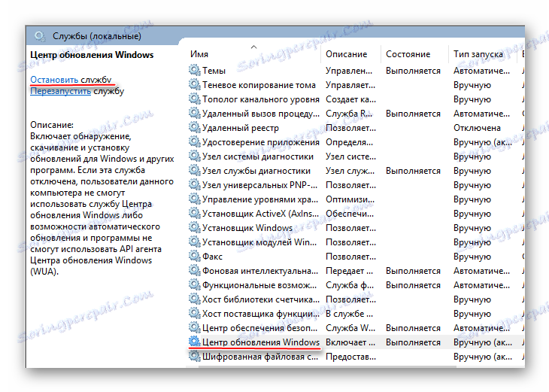
Task: Click Выполняется status of Центр обновления Windows
Action: click(413, 342)
